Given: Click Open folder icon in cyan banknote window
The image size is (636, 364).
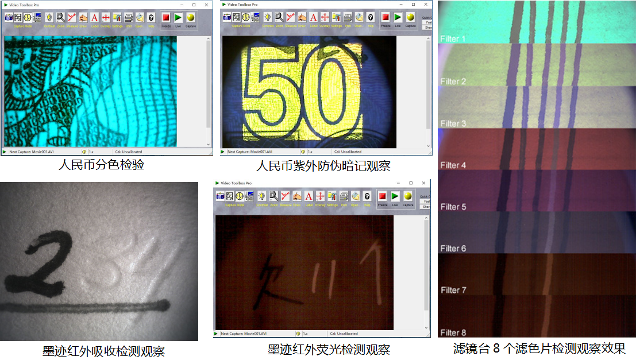Looking at the screenshot, I should point(140,17).
